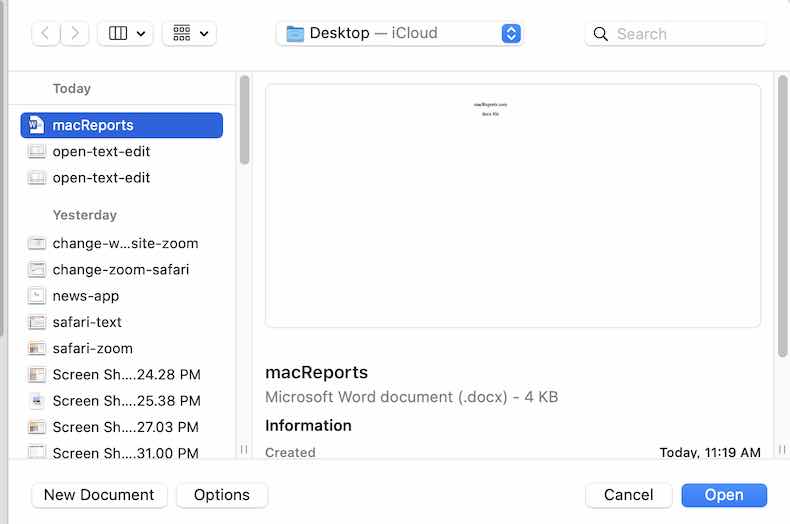Click the grid grouping icon
The width and height of the screenshot is (790, 524).
181,34
